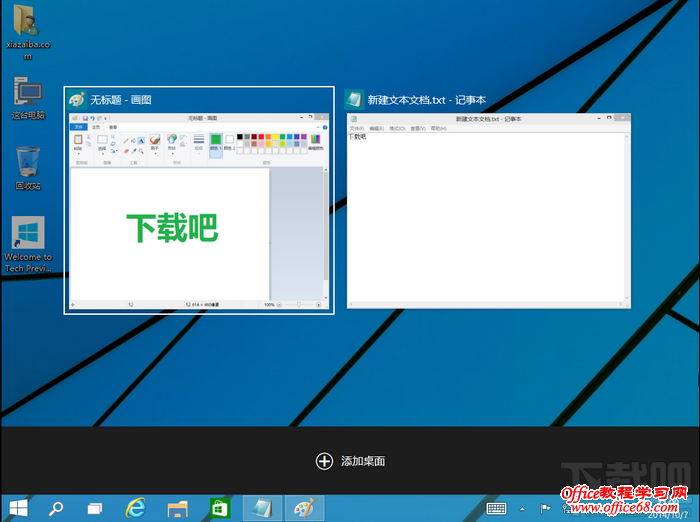Open the Brushes 刷子 tool in Paint
The height and width of the screenshot is (522, 700).
coord(155,144)
